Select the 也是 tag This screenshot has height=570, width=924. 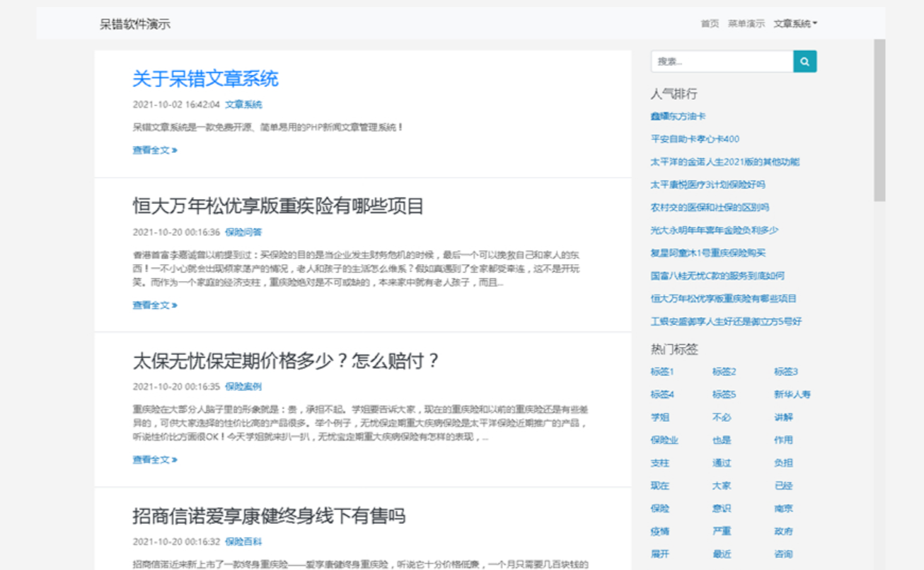click(x=722, y=440)
